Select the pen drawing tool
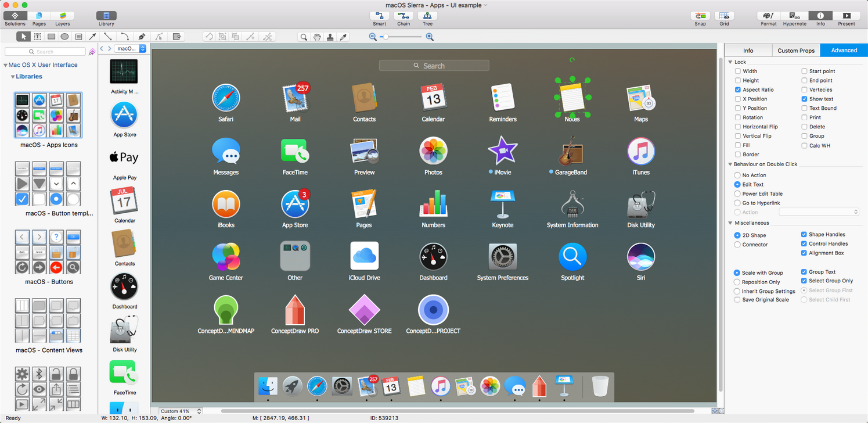 142,37
